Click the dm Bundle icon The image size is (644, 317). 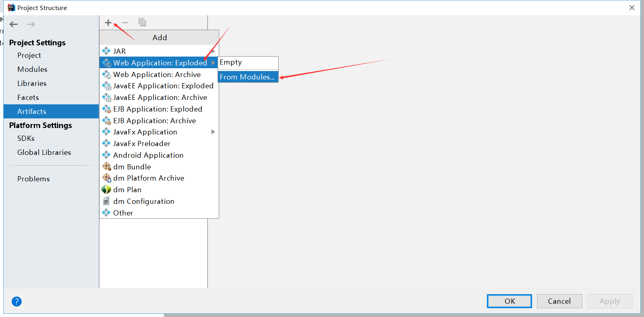point(106,167)
